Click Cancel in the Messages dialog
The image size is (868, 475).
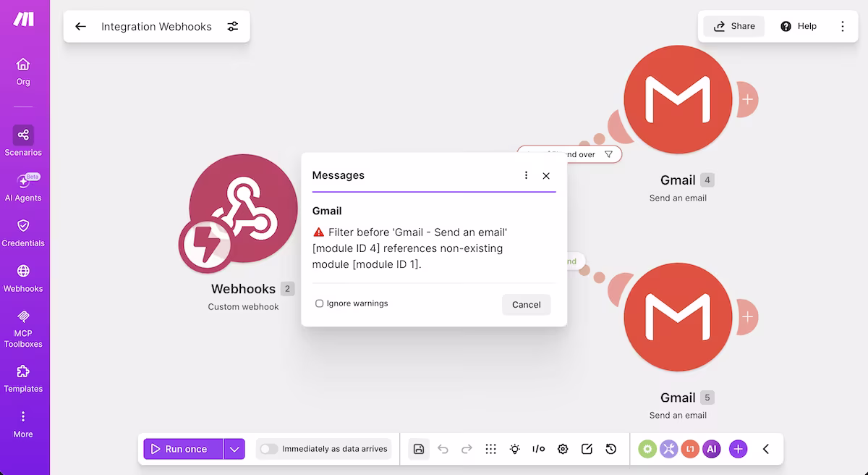527,304
